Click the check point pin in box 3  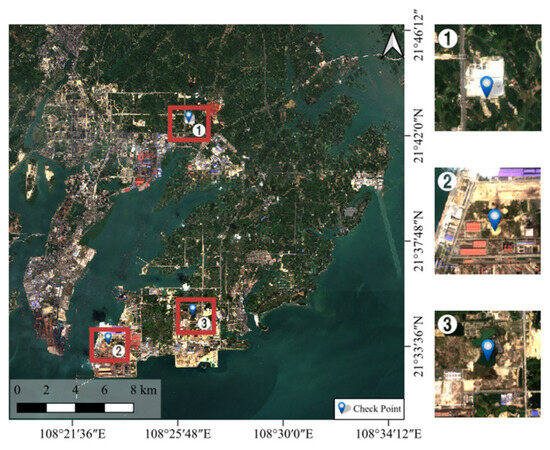tap(193, 309)
